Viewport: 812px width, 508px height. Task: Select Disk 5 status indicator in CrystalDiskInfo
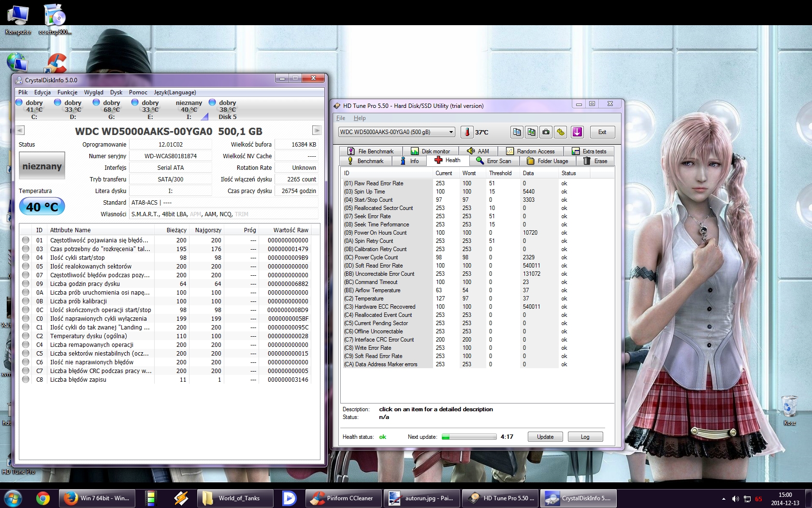pos(212,103)
